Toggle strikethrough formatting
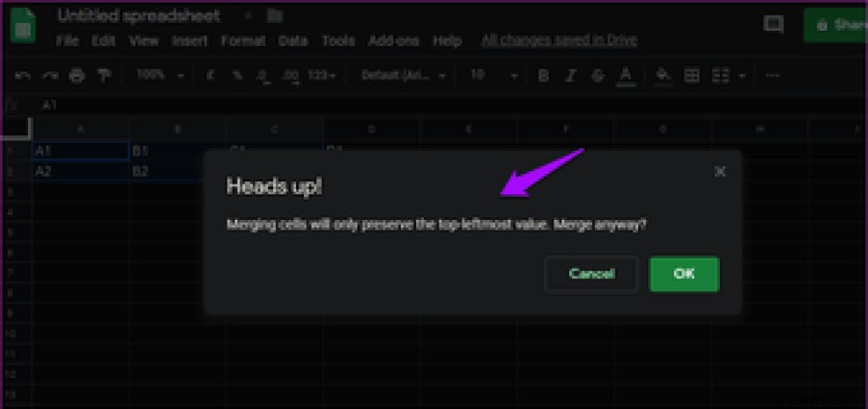This screenshot has height=409, width=868. point(598,76)
